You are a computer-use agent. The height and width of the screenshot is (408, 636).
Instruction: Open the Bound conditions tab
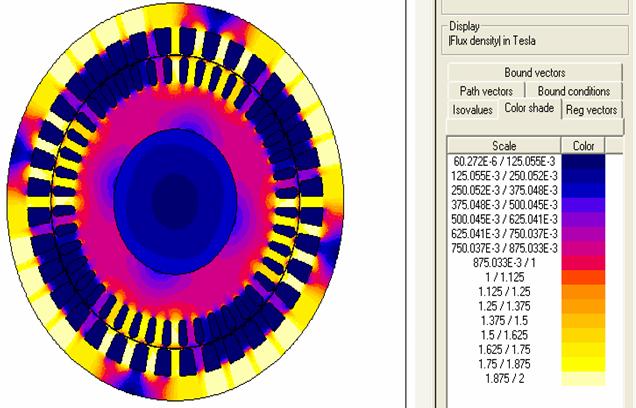(574, 91)
